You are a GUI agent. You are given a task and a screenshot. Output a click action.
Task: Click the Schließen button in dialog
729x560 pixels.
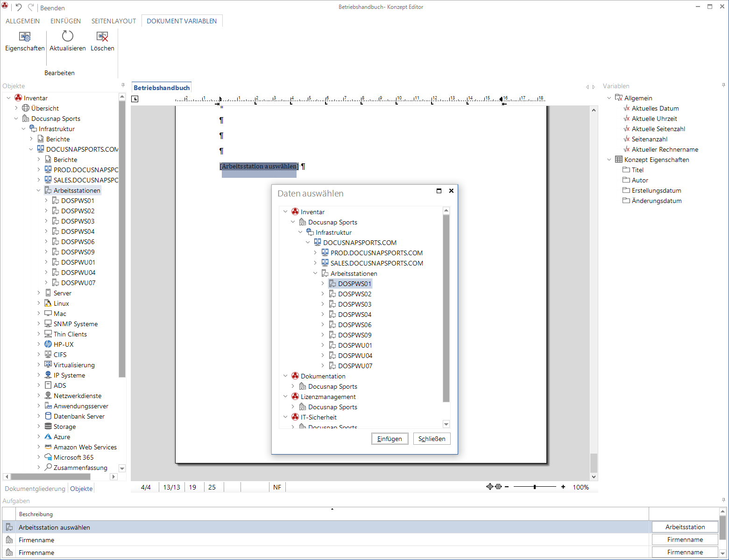[x=432, y=439]
